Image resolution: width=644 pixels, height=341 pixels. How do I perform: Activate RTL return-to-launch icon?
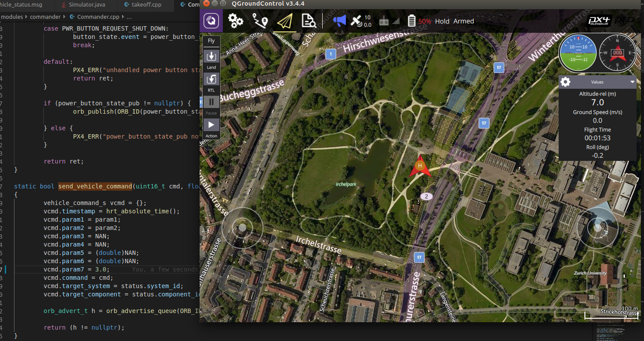point(211,79)
